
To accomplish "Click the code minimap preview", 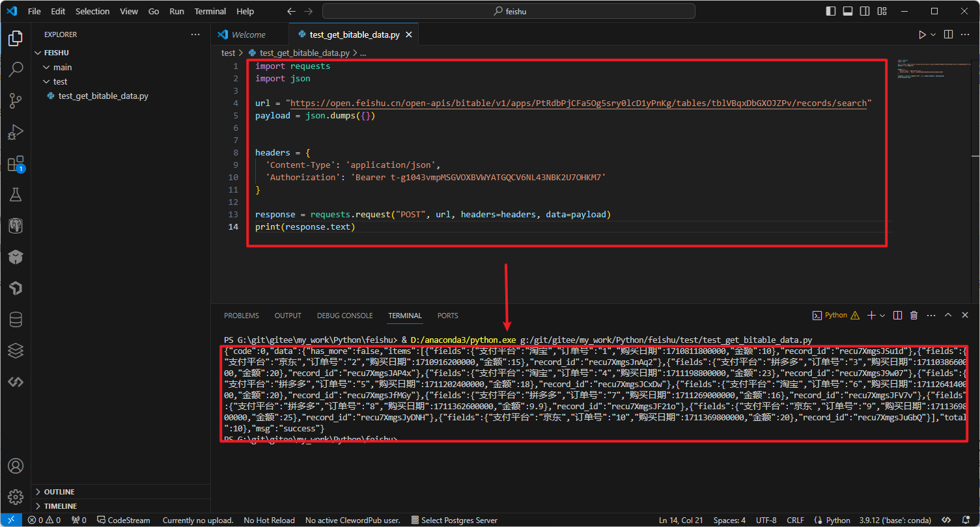I will pos(934,70).
